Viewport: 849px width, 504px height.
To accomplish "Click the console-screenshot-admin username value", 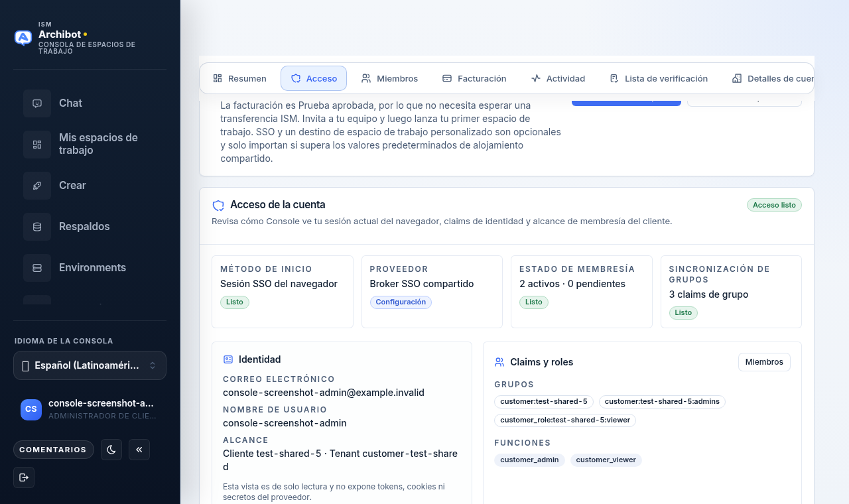I will coord(285,423).
